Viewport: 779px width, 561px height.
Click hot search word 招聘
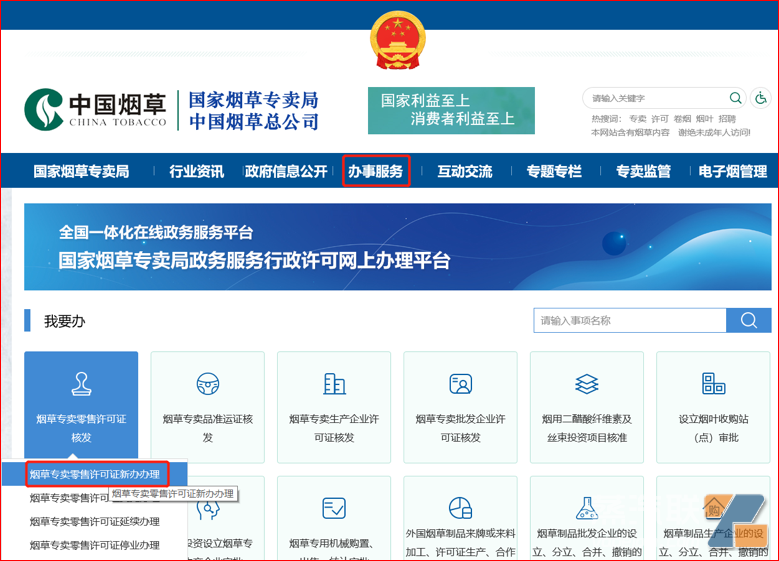coord(727,119)
